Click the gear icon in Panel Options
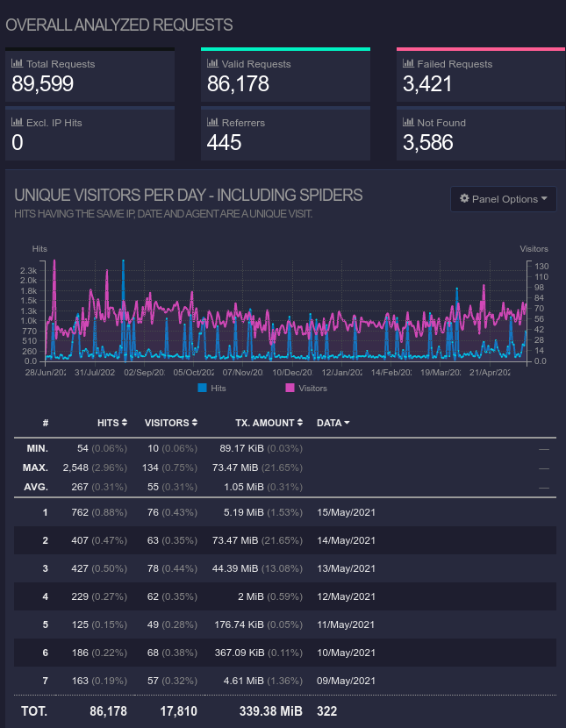Image resolution: width=566 pixels, height=728 pixels. pyautogui.click(x=464, y=199)
